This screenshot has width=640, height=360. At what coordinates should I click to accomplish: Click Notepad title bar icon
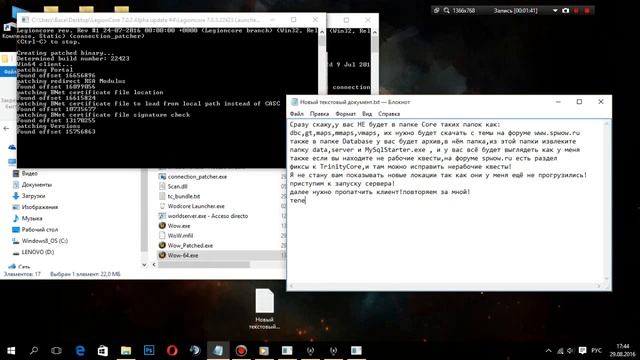click(x=294, y=102)
